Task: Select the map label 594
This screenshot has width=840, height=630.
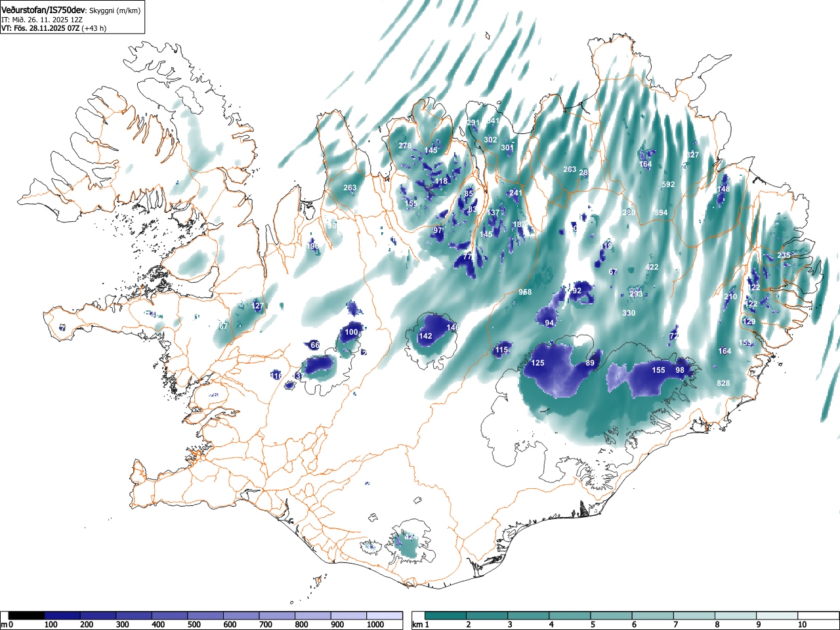Action: (661, 213)
